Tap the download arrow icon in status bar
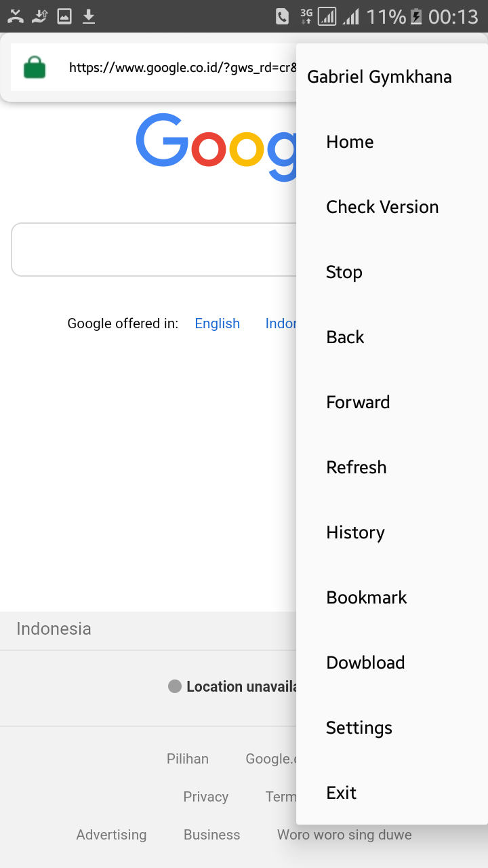The image size is (488, 868). click(x=89, y=16)
